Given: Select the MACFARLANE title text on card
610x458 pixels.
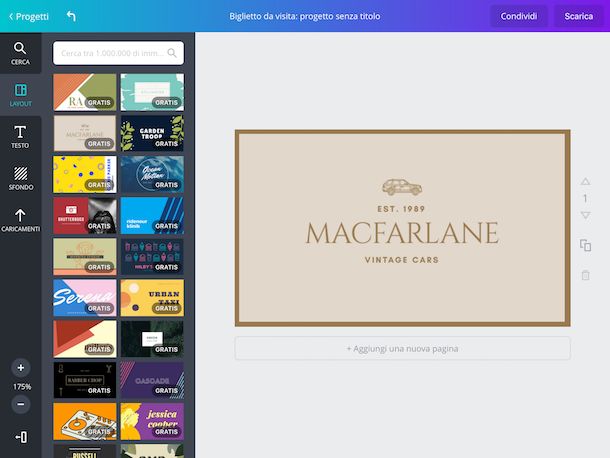Looking at the screenshot, I should click(402, 233).
